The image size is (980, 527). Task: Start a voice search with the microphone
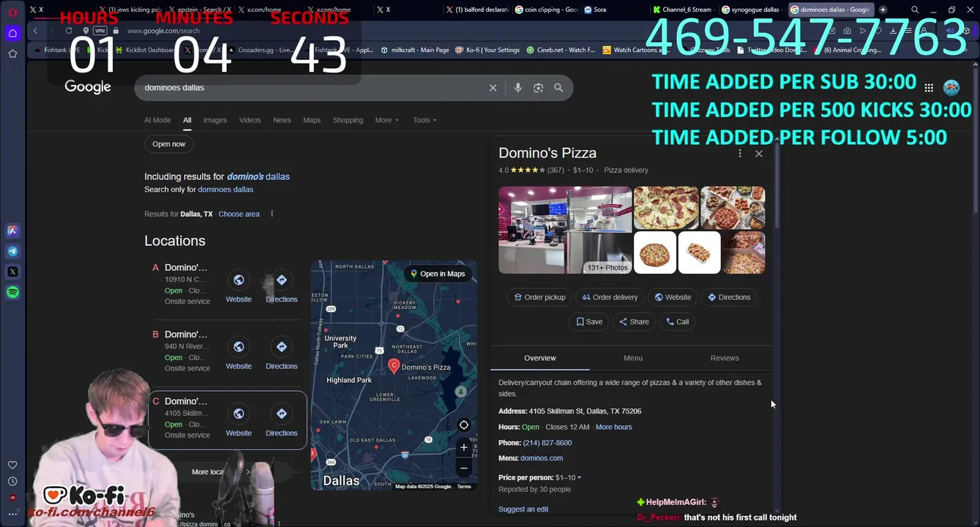click(517, 88)
